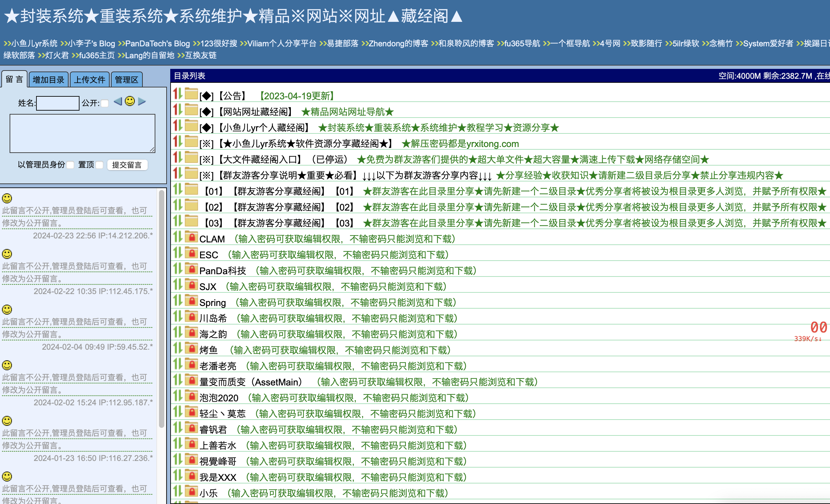Image resolution: width=830 pixels, height=504 pixels.
Task: Click the message list scrollbar
Action: click(162, 309)
